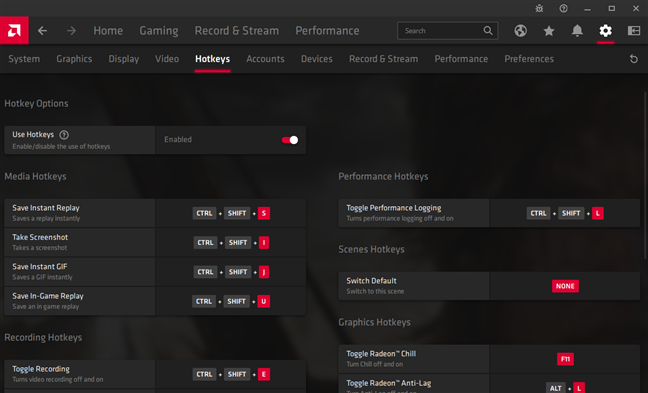
Task: Open the Home menu
Action: (x=108, y=31)
